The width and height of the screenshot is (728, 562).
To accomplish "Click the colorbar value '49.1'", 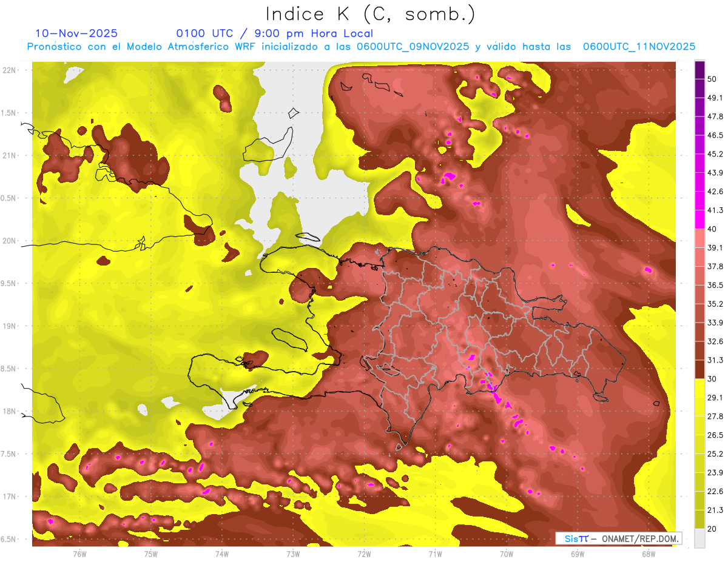I will (715, 98).
